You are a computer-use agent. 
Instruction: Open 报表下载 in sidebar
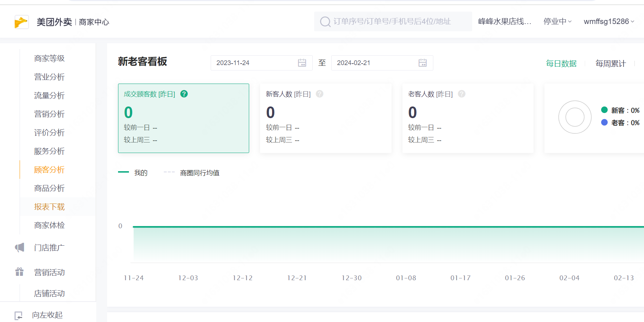click(x=49, y=207)
